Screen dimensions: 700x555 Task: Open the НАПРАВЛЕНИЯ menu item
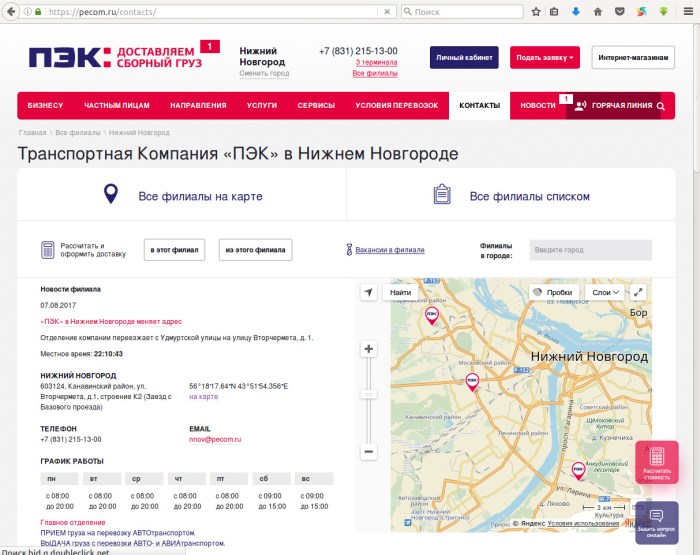tap(198, 106)
